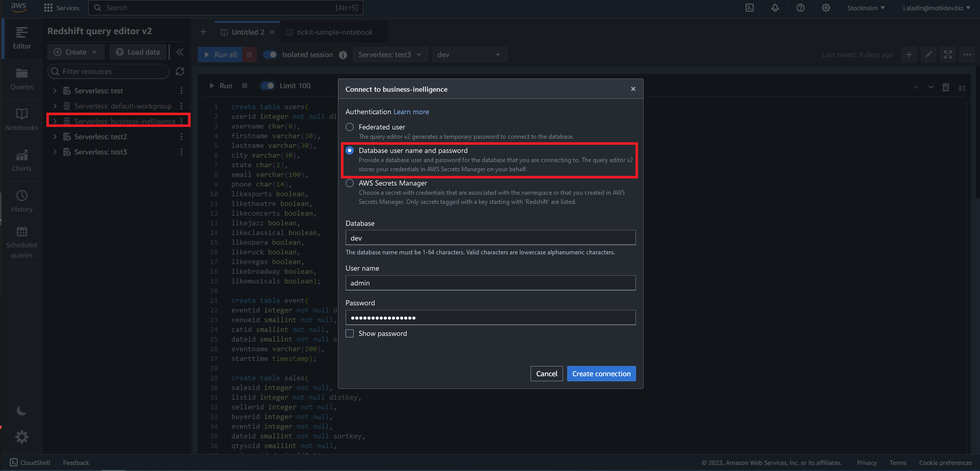The height and width of the screenshot is (471, 980).
Task: Click the pencil edit icon
Action: coord(929,55)
